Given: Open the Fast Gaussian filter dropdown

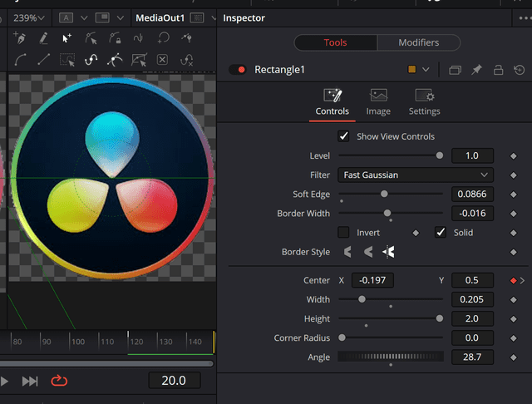Looking at the screenshot, I should pyautogui.click(x=416, y=175).
